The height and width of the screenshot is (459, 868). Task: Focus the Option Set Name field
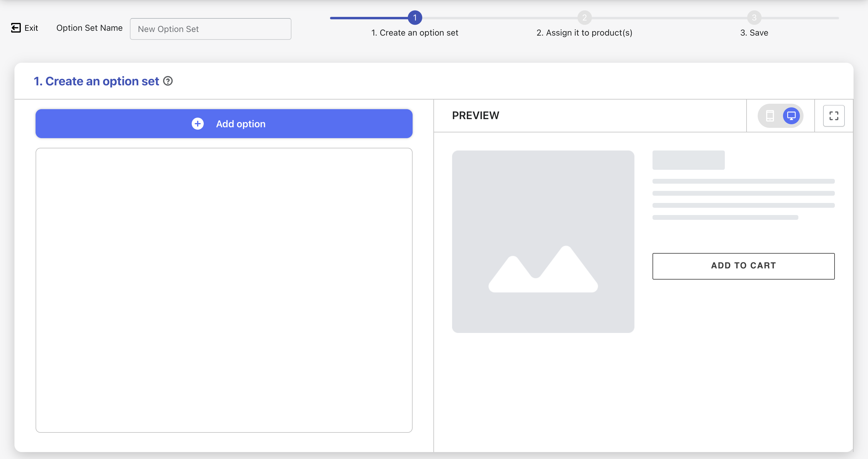(x=210, y=29)
